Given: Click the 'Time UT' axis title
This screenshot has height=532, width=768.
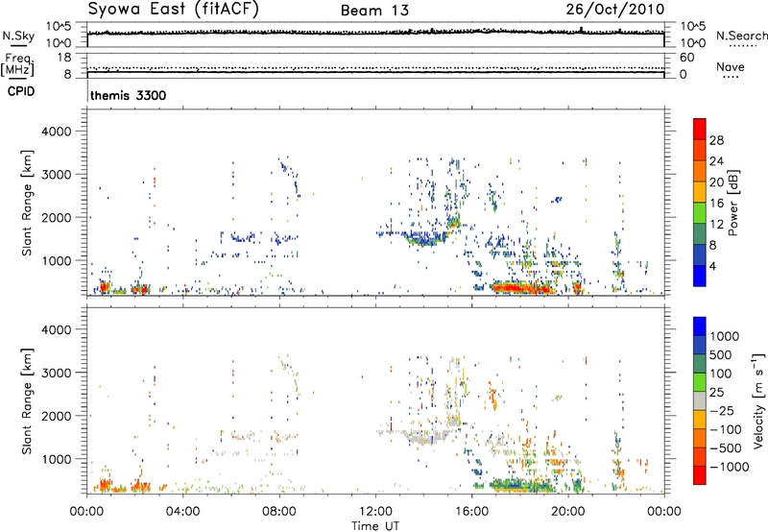Looking at the screenshot, I should 375,525.
